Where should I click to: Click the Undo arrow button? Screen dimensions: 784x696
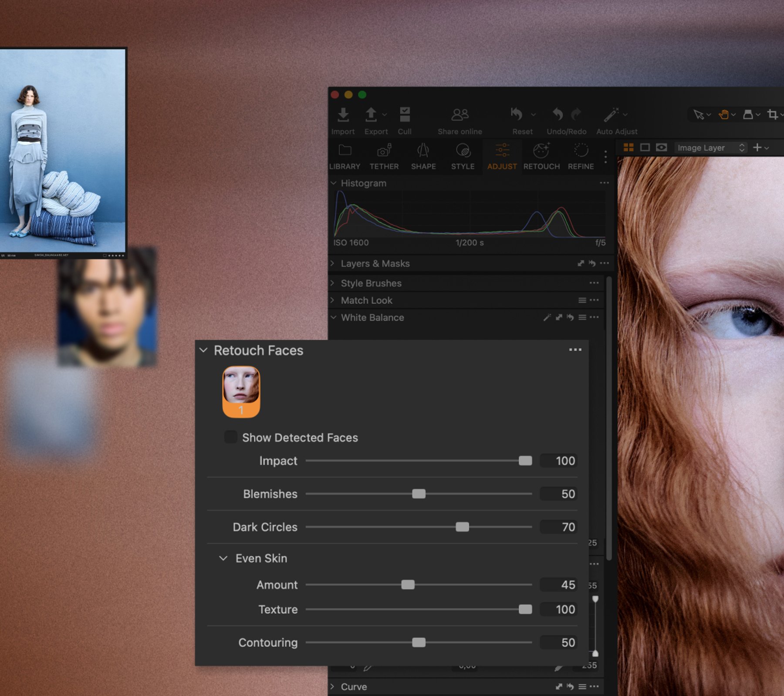557,114
